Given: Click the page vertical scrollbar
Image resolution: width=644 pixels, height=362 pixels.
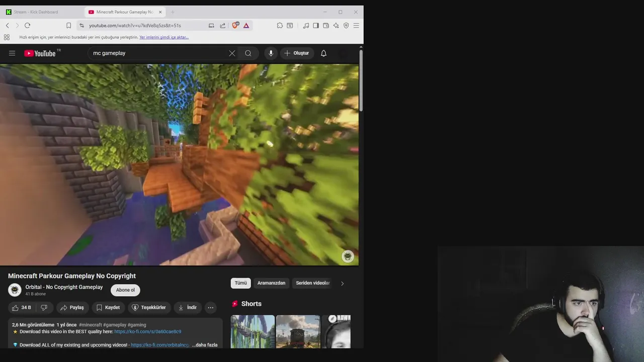Looking at the screenshot, I should 361,80.
